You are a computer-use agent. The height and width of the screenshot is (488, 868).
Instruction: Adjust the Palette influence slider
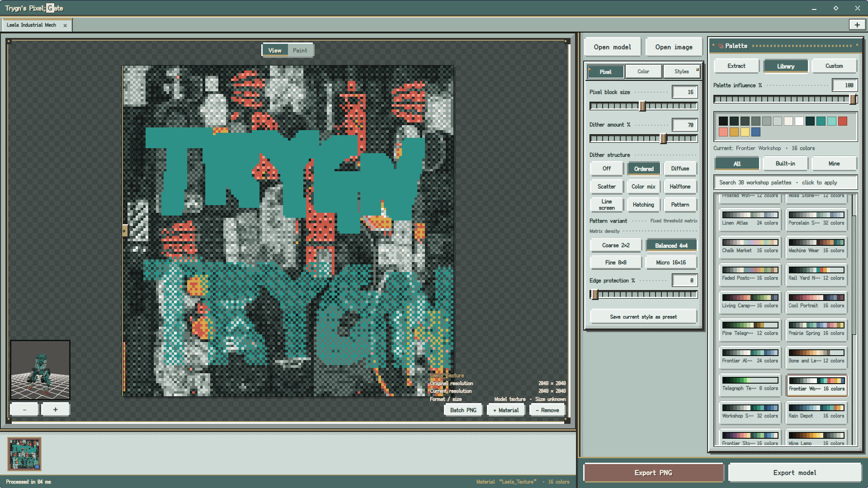(x=785, y=99)
